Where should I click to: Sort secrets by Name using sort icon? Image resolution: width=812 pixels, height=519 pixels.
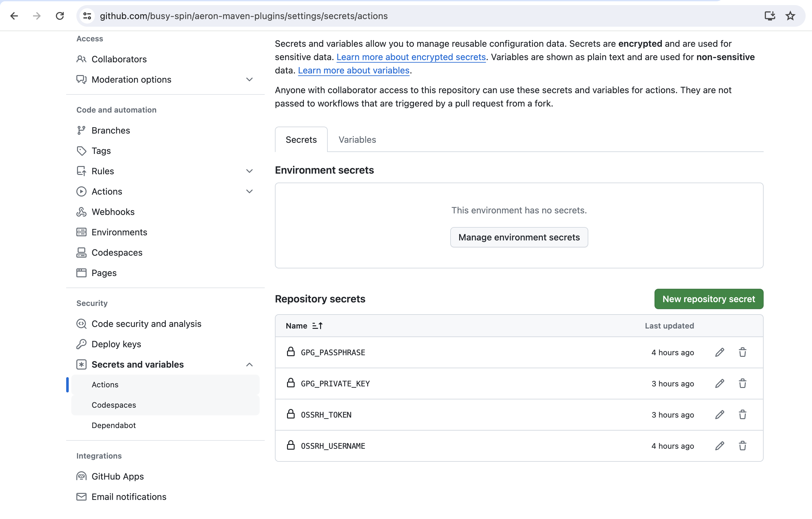(317, 326)
